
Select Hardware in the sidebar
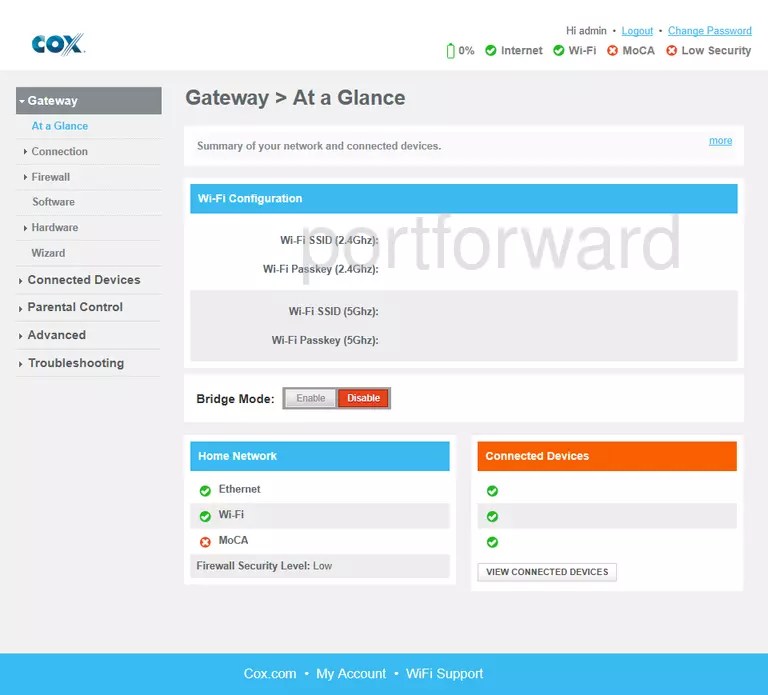54,227
